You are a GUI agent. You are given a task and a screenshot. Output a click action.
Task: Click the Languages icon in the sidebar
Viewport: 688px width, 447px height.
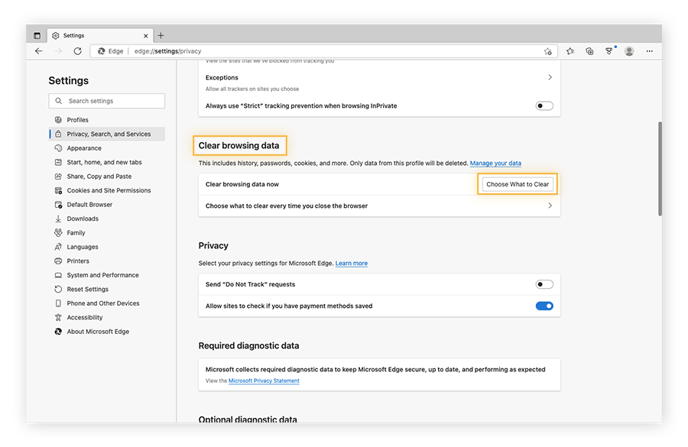pyautogui.click(x=58, y=247)
